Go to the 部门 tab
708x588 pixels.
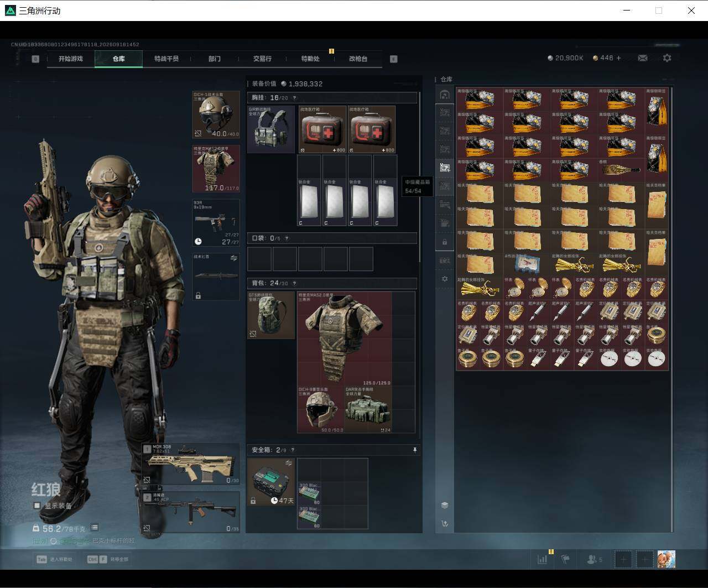coord(215,59)
